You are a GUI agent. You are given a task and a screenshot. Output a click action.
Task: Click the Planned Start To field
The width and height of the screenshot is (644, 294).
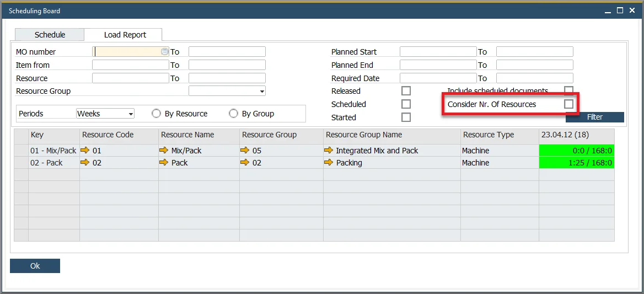pos(535,52)
